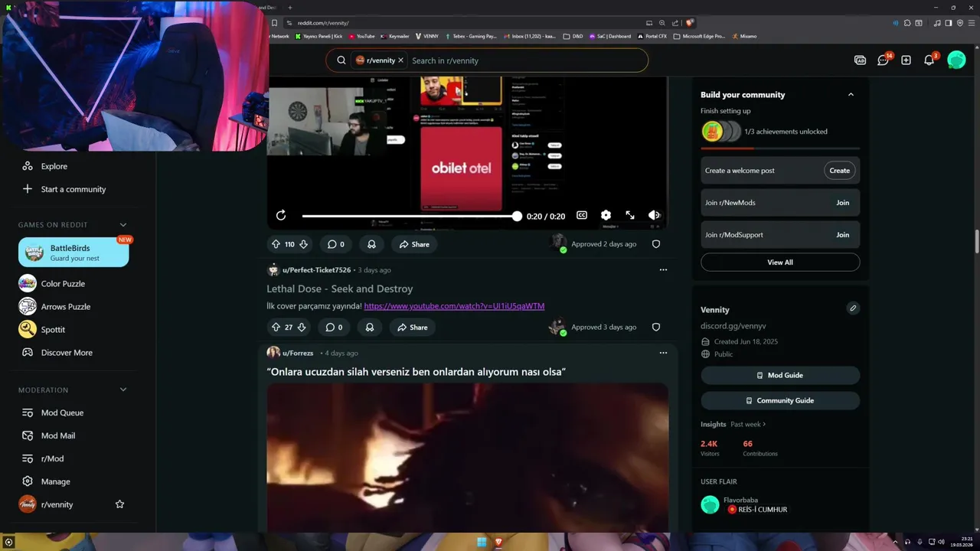Open the video settings gear

point(606,216)
